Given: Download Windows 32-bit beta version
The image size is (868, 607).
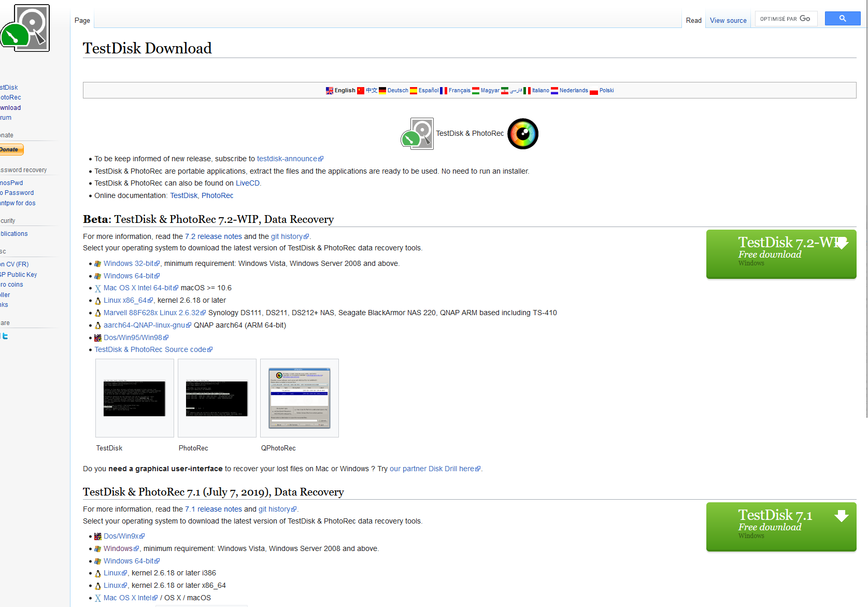Looking at the screenshot, I should pos(132,263).
